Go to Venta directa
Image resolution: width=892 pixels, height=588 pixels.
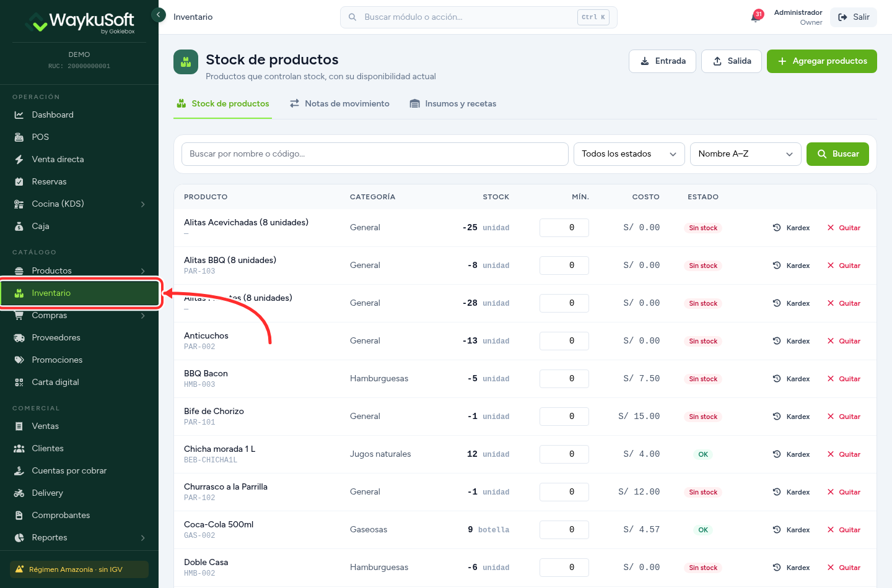pyautogui.click(x=79, y=159)
